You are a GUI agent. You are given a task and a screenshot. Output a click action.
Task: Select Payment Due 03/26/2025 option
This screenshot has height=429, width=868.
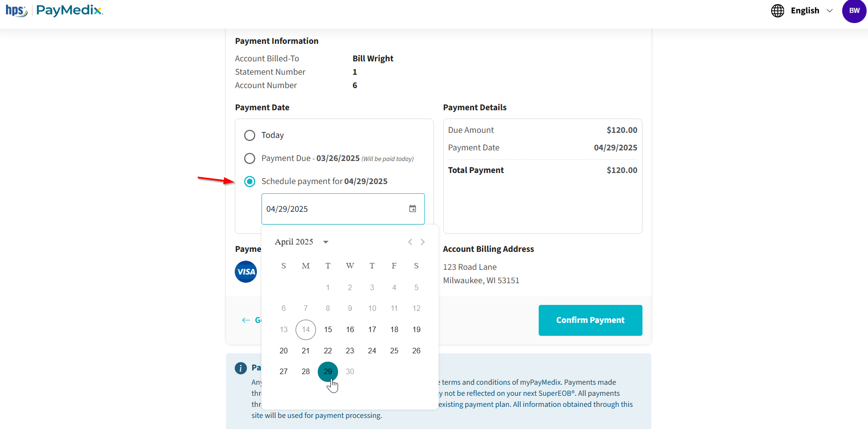(x=250, y=159)
